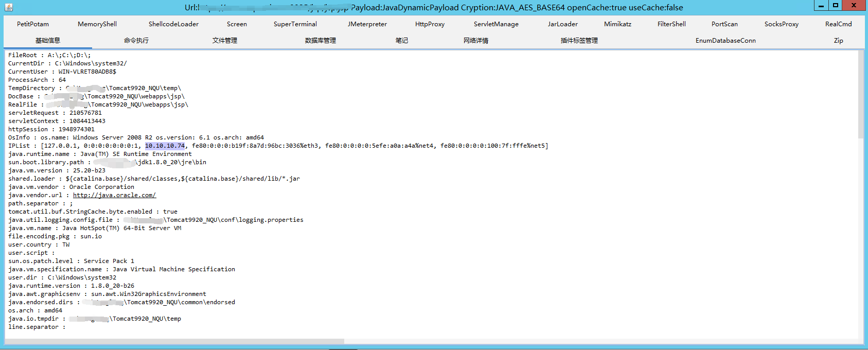Image resolution: width=868 pixels, height=350 pixels.
Task: Select the ServletManage tab
Action: (496, 24)
